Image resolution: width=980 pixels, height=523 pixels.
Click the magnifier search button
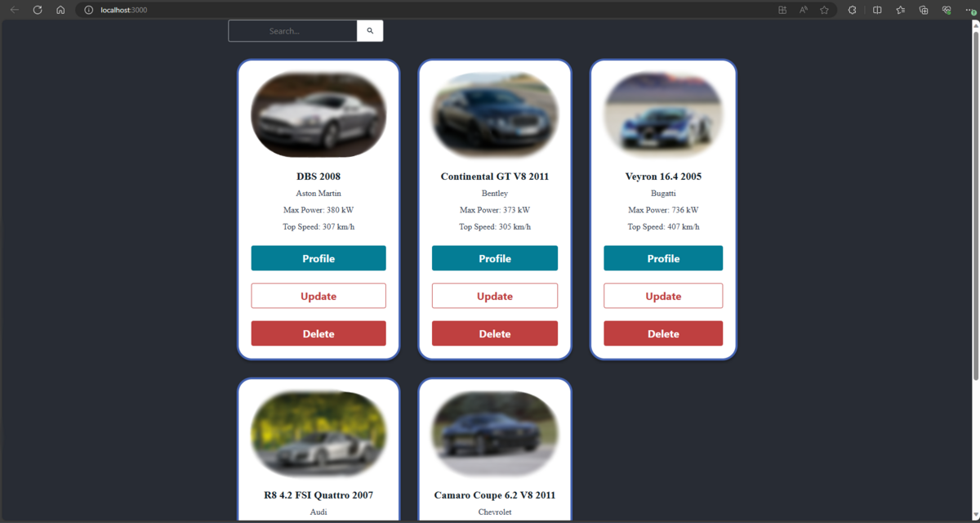click(x=370, y=31)
